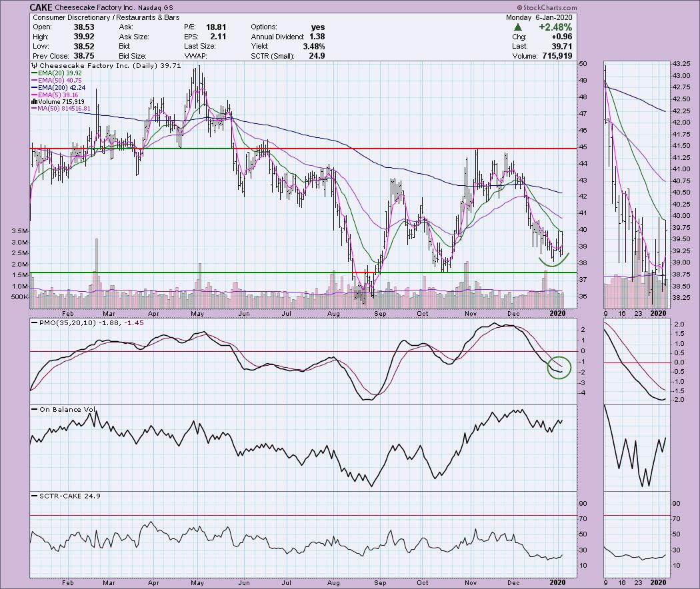Click the 500K volume axis label
This screenshot has width=700, height=589.
(x=20, y=297)
